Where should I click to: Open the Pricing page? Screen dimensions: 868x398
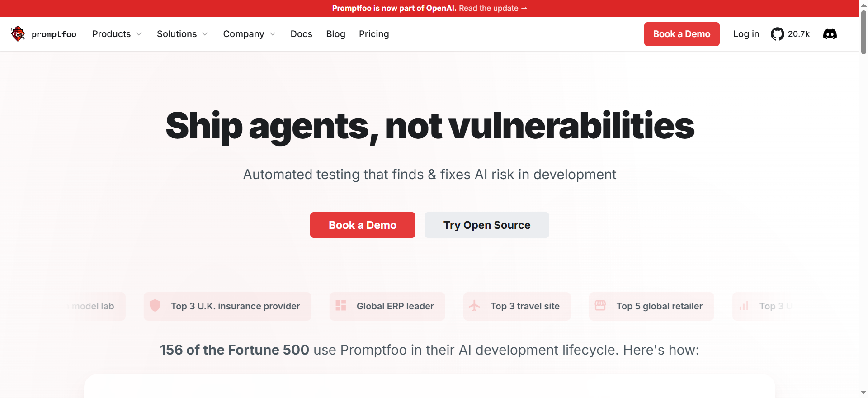(x=374, y=34)
